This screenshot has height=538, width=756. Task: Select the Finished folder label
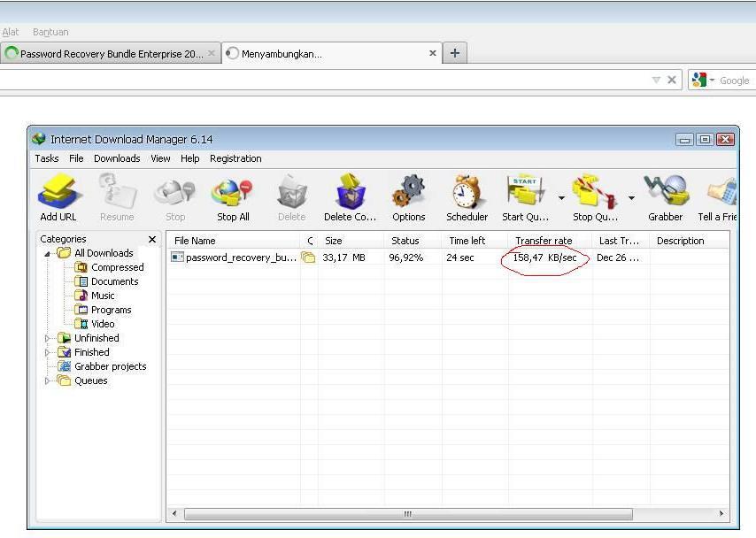tap(91, 352)
